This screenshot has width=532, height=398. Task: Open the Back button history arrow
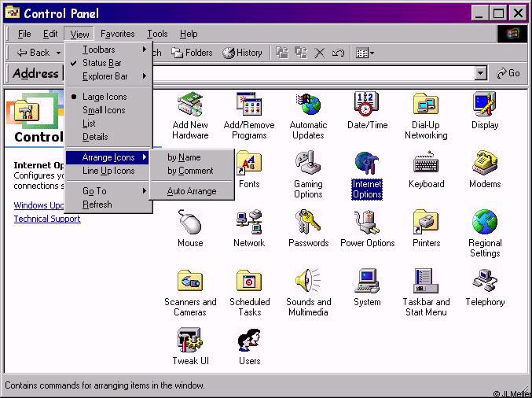pos(58,53)
